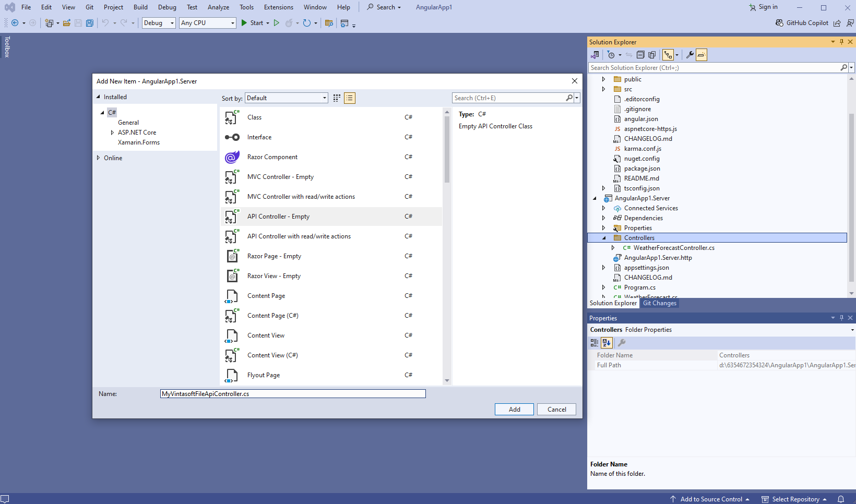Image resolution: width=856 pixels, height=504 pixels.
Task: Toggle Alphabetical sort in Properties panel
Action: [607, 343]
